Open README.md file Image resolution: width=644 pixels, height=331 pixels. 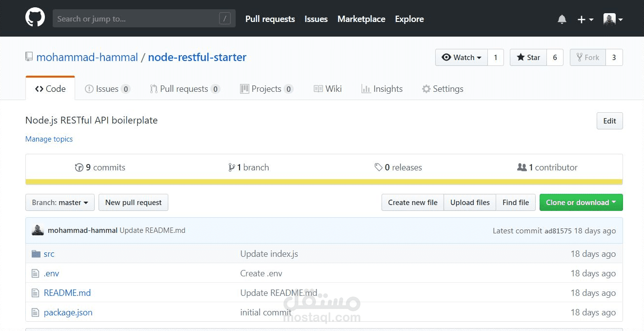pos(67,292)
